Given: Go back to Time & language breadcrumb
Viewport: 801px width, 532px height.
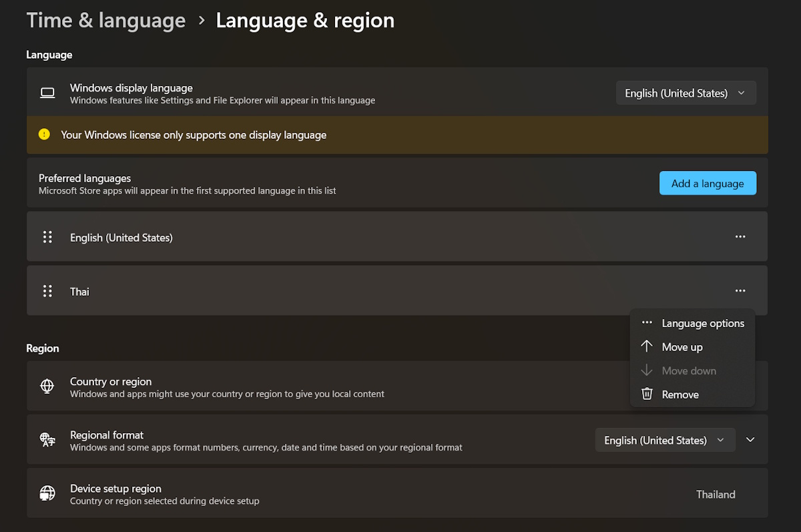Looking at the screenshot, I should point(105,21).
